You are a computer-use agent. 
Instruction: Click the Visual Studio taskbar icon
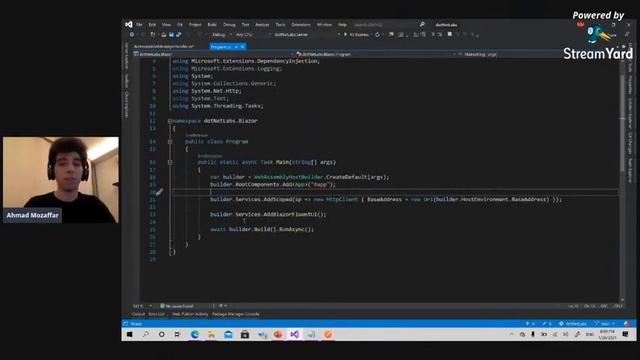pos(295,334)
